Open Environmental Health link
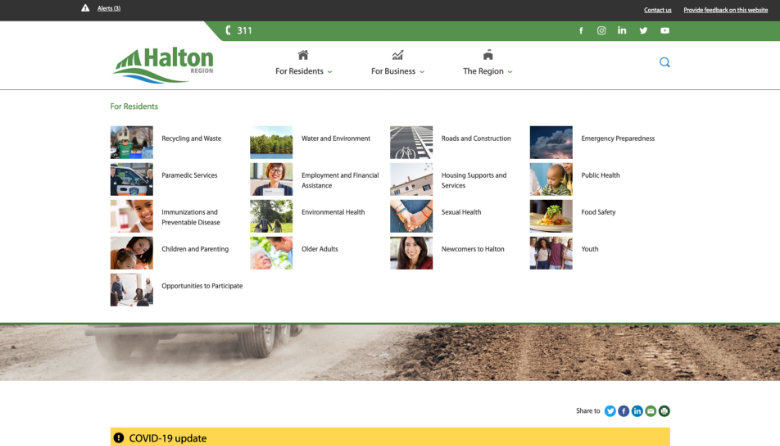The image size is (780, 446). 333,212
